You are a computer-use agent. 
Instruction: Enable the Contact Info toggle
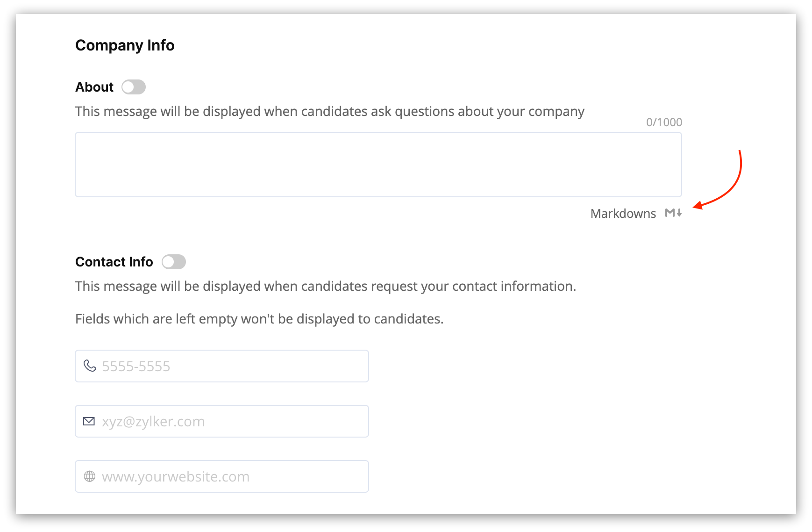(174, 262)
